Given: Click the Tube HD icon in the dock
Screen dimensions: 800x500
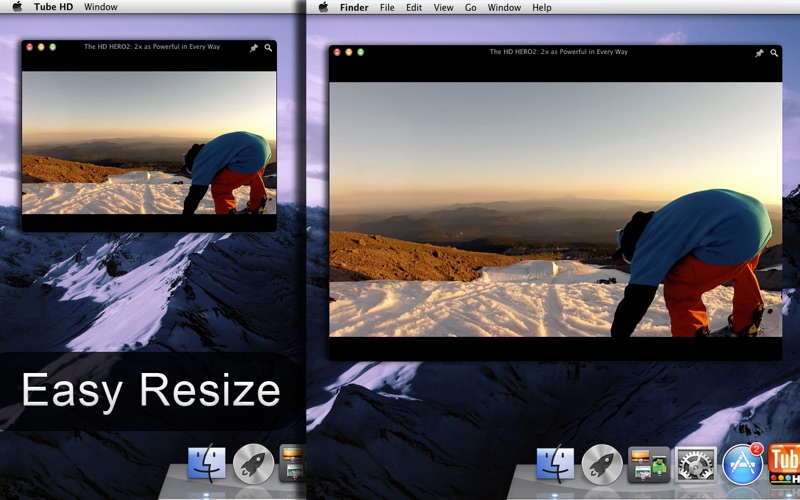Looking at the screenshot, I should (785, 464).
